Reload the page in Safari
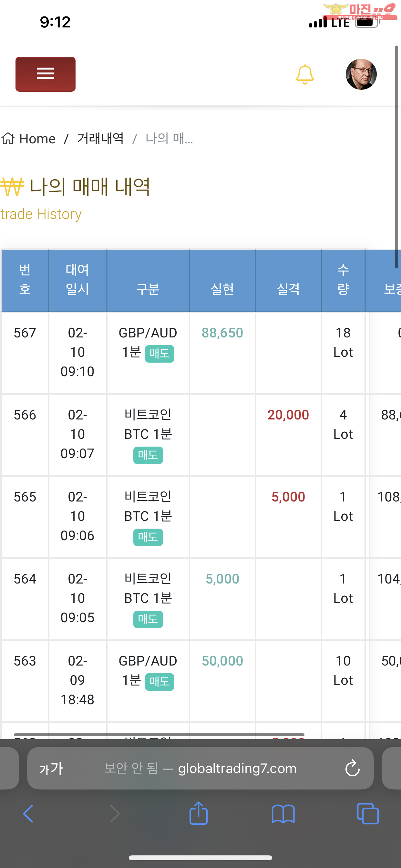This screenshot has height=868, width=401. [x=353, y=768]
